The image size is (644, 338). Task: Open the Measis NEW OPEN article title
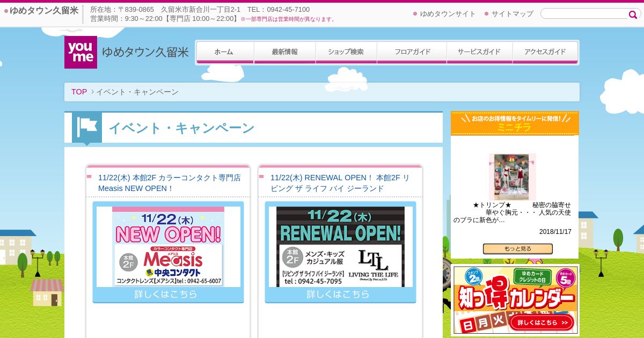point(169,183)
